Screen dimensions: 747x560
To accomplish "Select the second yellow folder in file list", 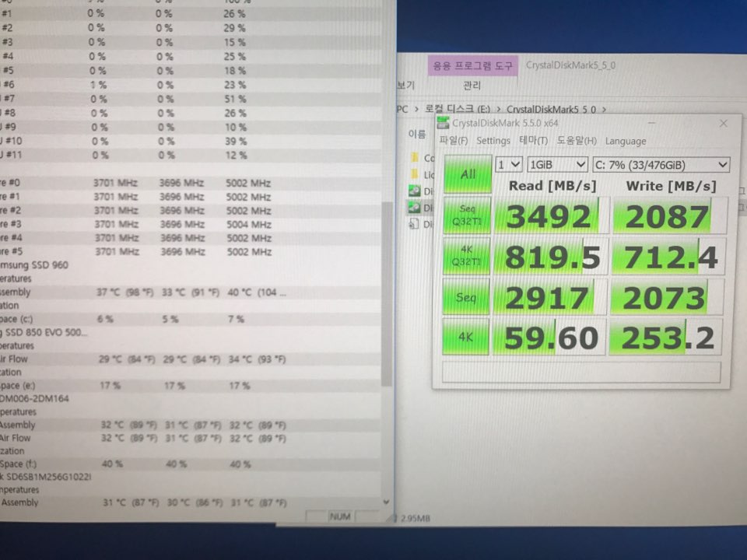I will [x=415, y=174].
